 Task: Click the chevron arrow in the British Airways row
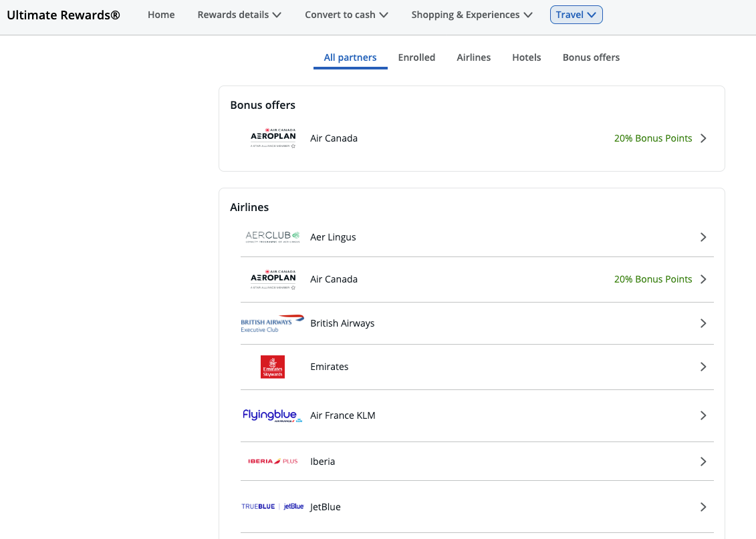tap(703, 323)
